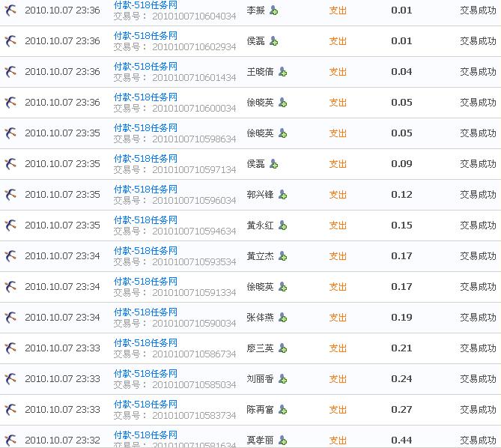Image resolution: width=501 pixels, height=448 pixels.
Task: Click add-contact icon beside 刘丽香
Action: tap(283, 379)
